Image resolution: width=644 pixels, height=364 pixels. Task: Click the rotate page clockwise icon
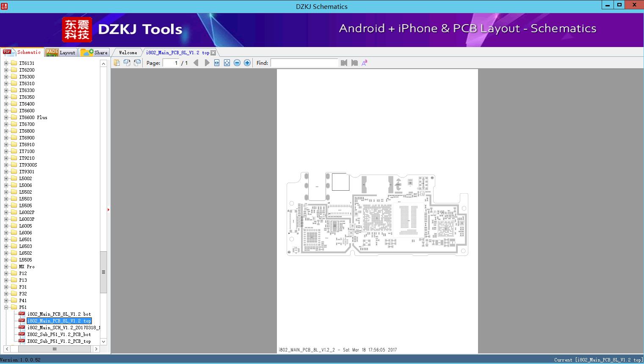tap(127, 62)
